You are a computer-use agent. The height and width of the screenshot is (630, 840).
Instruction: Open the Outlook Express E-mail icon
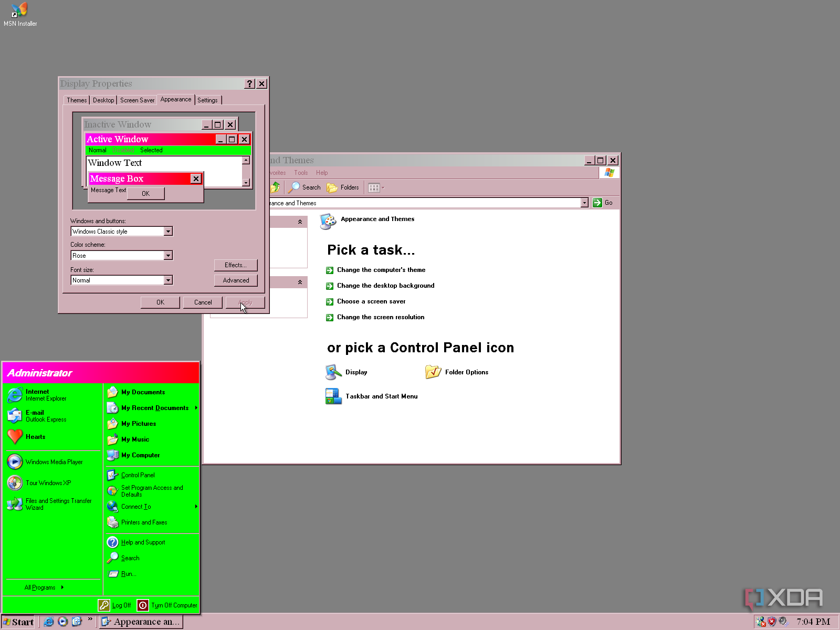(15, 416)
